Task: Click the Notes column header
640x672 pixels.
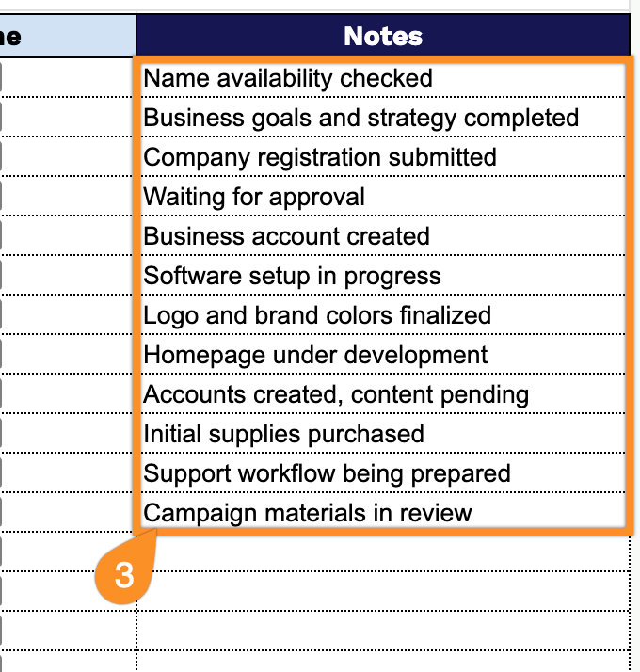Action: click(x=383, y=36)
